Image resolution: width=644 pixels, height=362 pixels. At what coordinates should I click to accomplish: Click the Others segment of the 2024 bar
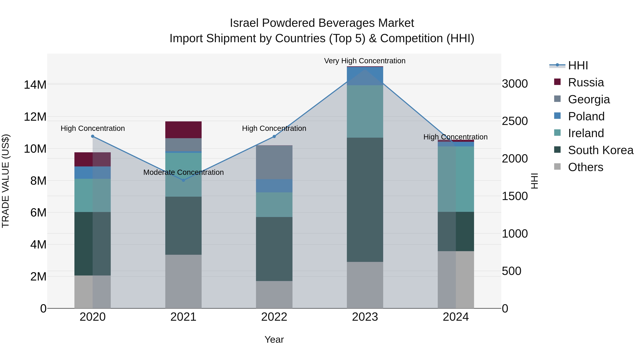click(456, 280)
